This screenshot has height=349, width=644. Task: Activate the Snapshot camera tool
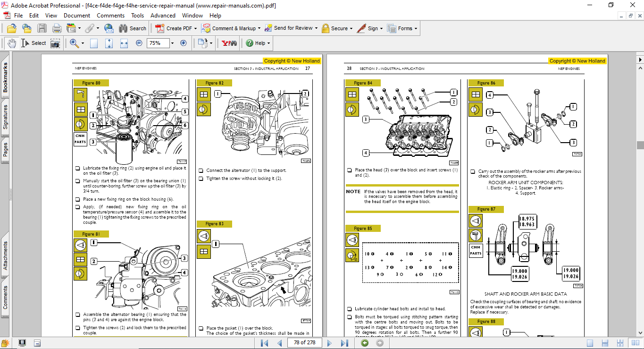[x=55, y=43]
